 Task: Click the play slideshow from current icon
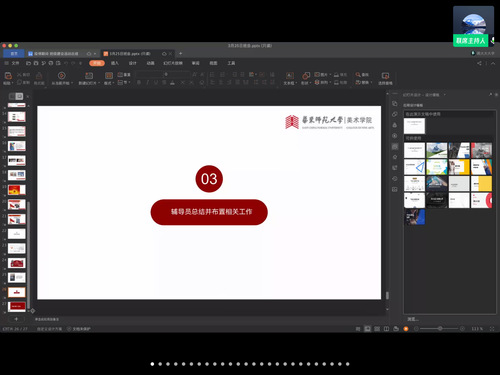pyautogui.click(x=61, y=76)
